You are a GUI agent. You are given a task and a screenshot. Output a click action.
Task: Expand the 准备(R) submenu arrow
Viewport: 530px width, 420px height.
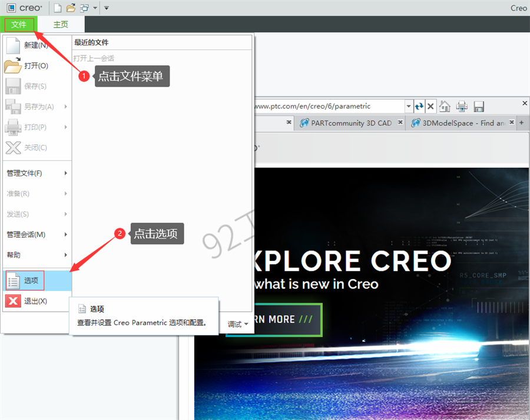65,193
